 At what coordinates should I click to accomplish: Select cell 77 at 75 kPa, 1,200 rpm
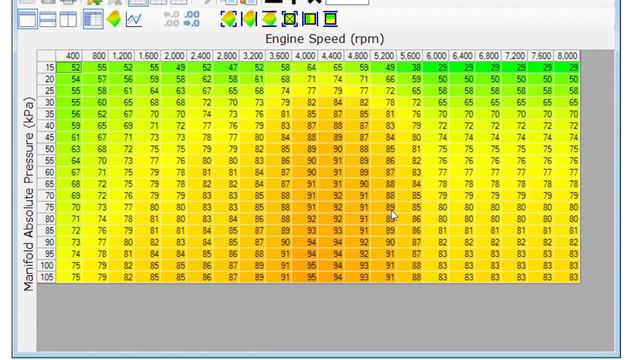click(121, 207)
